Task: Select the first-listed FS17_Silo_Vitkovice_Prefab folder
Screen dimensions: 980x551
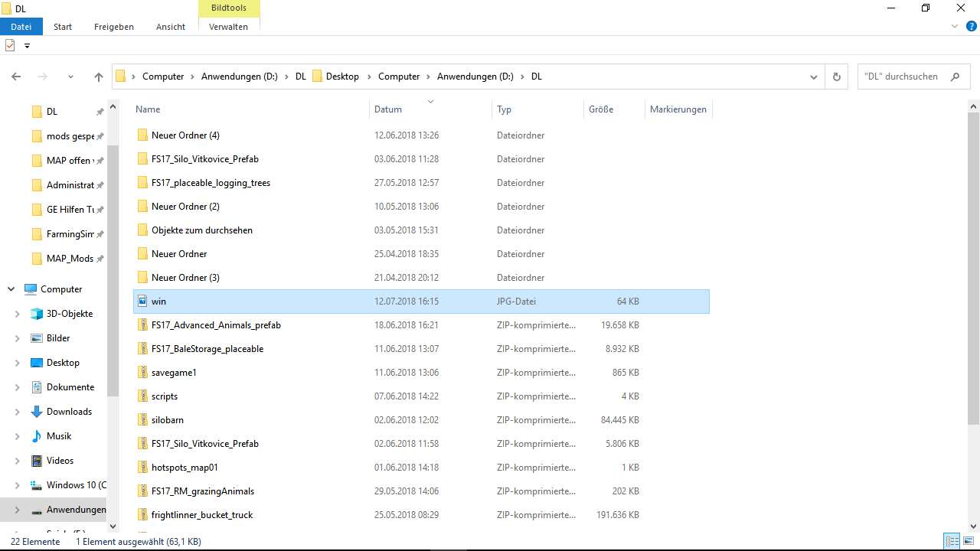Action: click(x=421, y=159)
